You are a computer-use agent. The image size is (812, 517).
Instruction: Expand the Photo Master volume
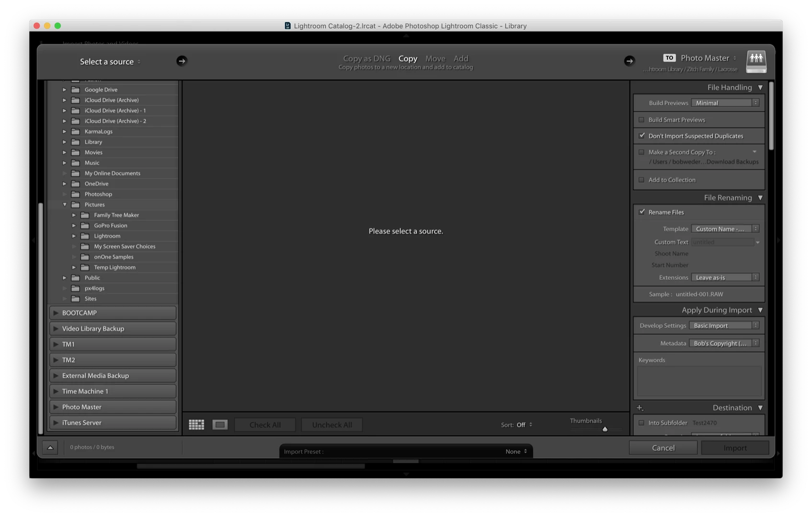point(56,407)
